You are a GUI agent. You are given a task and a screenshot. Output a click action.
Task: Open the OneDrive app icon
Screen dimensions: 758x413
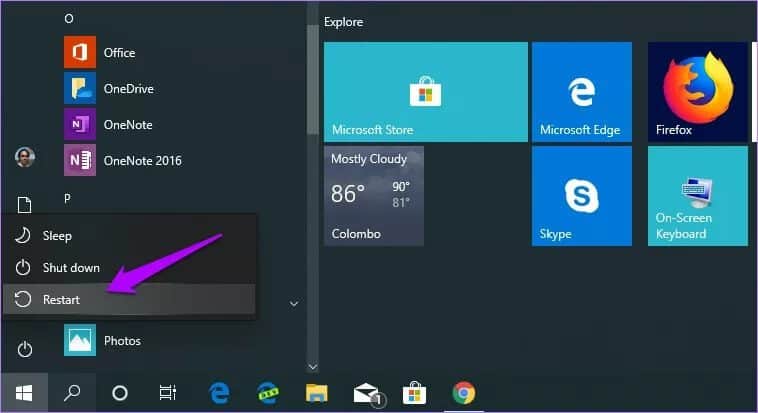pos(80,88)
